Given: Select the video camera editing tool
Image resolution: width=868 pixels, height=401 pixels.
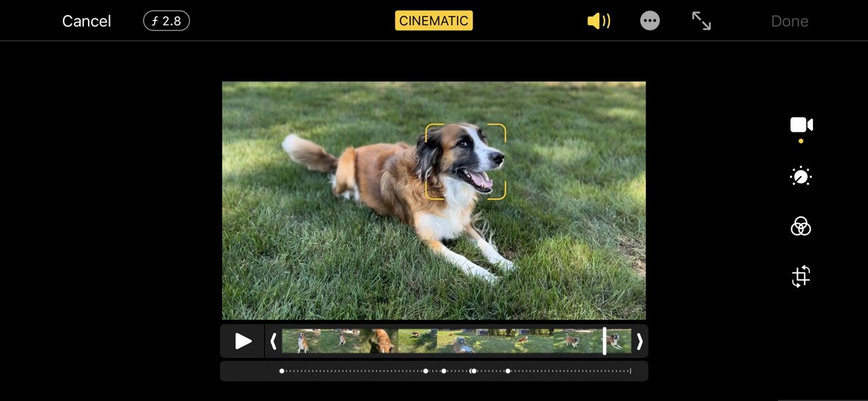Looking at the screenshot, I should coord(801,124).
